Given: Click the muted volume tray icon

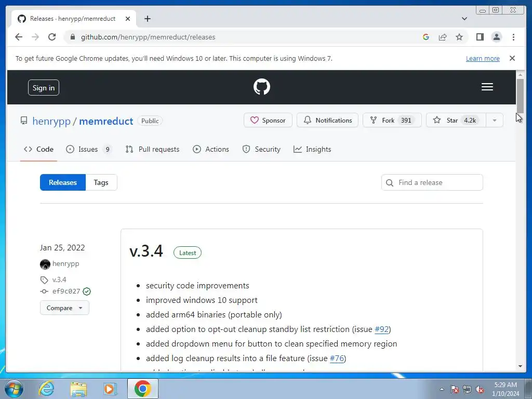Looking at the screenshot, I should point(480,389).
